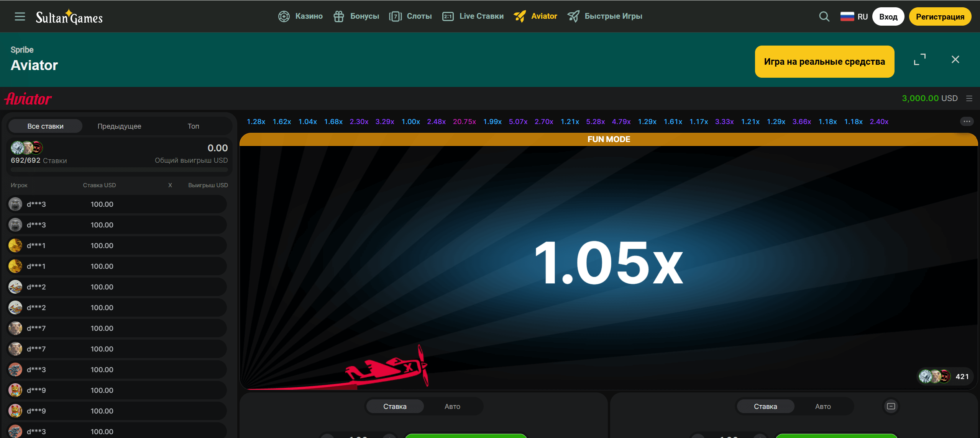Click the 2.48x history multiplier

coord(436,122)
